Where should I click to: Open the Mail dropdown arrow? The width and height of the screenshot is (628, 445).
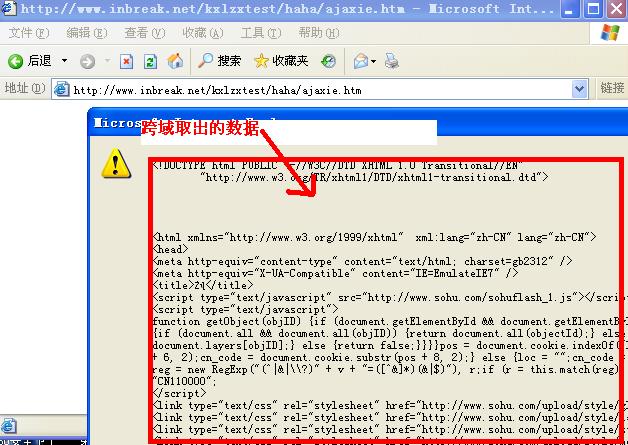coord(374,61)
